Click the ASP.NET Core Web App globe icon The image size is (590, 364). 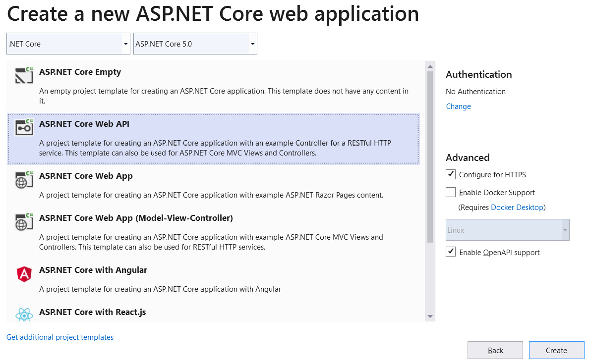click(23, 179)
